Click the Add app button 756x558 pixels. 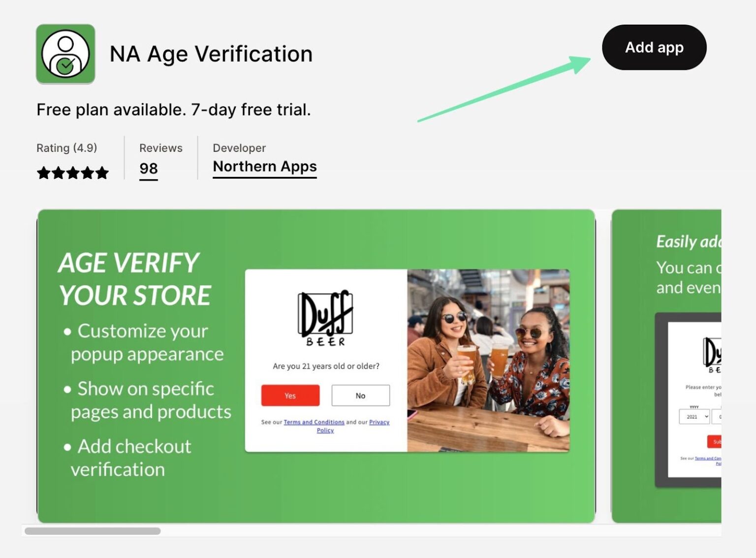655,47
